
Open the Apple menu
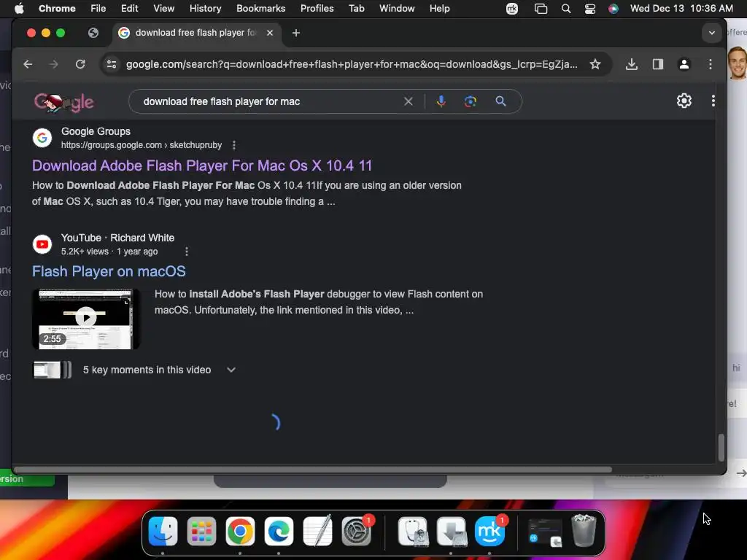[x=19, y=9]
